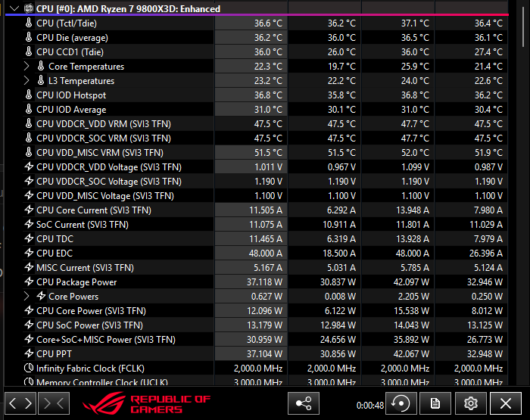Click thermometer icon beside CPU VDDCR_SOC VRM
Screen dimensions: 530x420
tap(29, 138)
